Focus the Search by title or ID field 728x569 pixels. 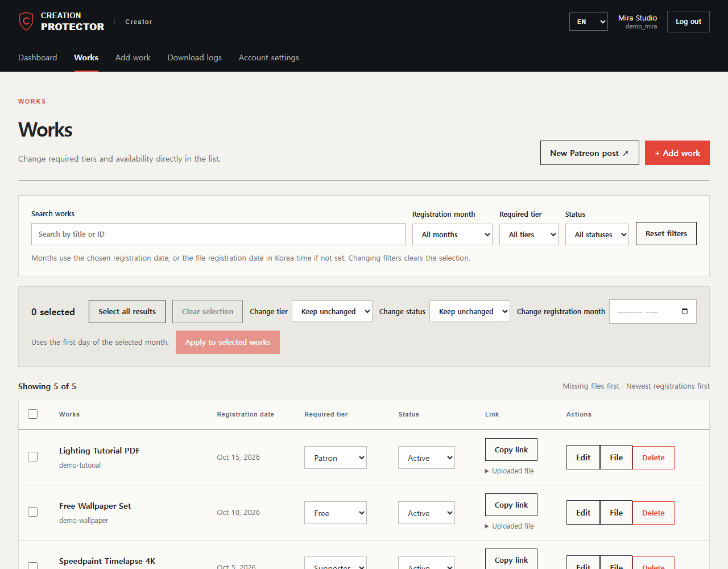tap(218, 234)
